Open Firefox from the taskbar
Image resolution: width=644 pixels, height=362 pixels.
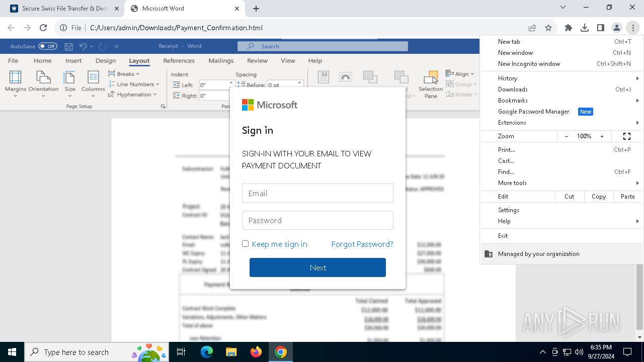pos(256,352)
